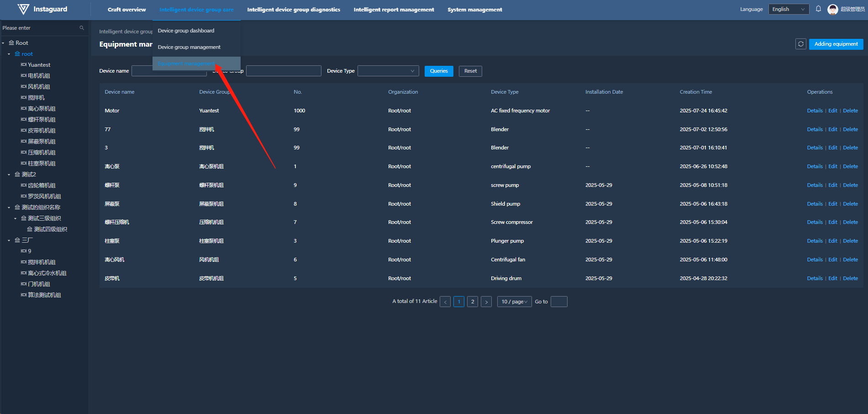Edit the 螺杆压缩机 device row
The image size is (868, 414).
833,222
